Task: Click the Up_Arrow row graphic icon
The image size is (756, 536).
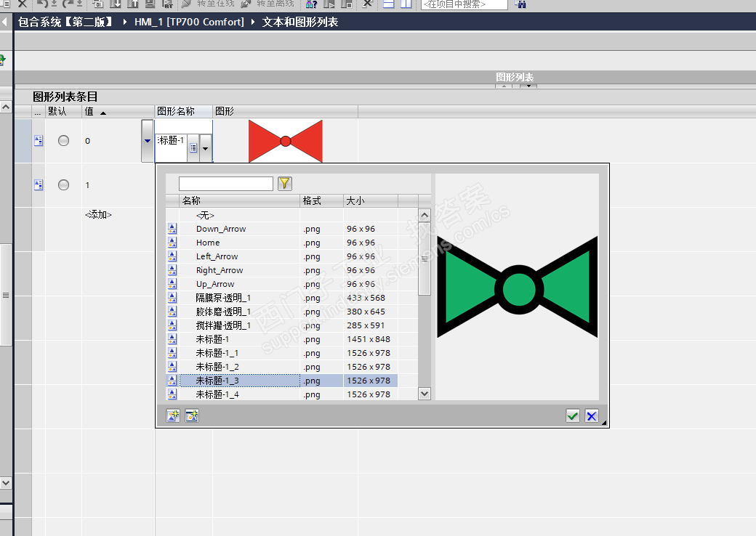Action: tap(172, 284)
